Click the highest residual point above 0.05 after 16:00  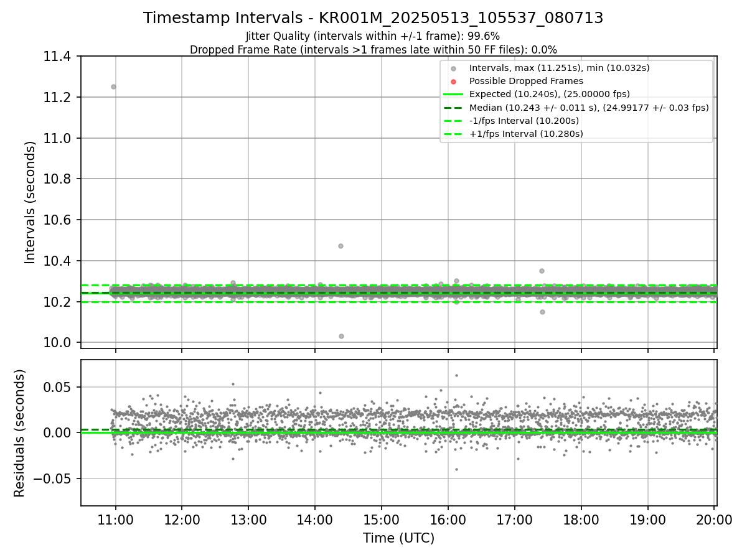[456, 375]
